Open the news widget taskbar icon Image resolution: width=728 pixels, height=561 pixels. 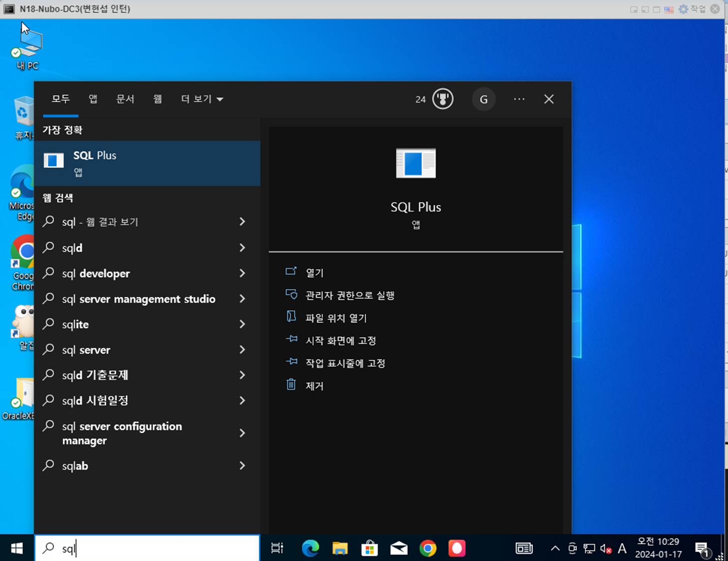[524, 549]
